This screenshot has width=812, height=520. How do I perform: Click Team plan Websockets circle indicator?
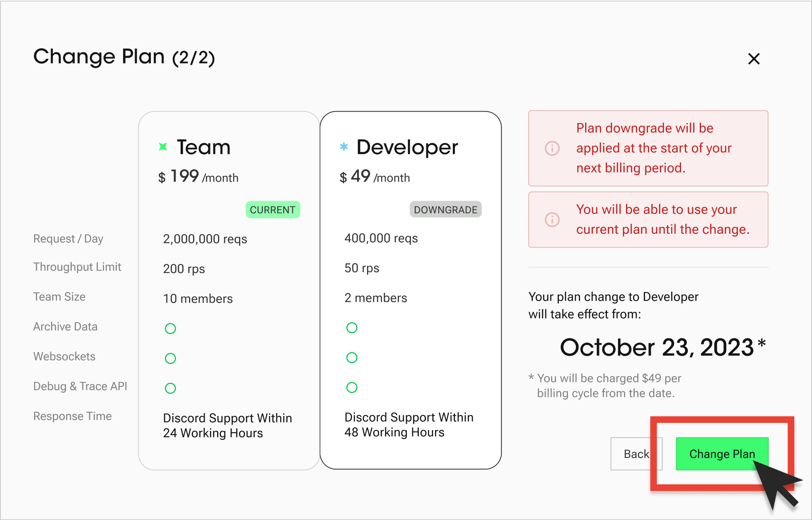pyautogui.click(x=170, y=358)
